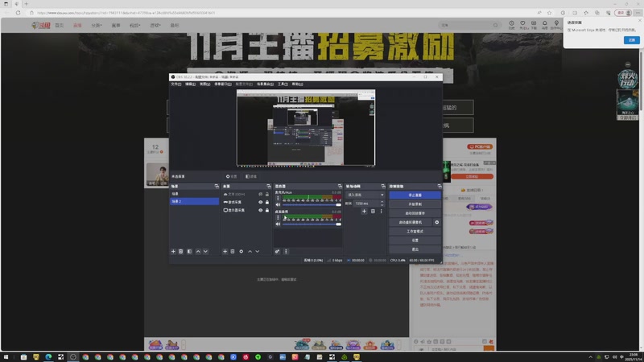Image resolution: width=644 pixels, height=362 pixels.
Task: Open 视图(V) menu in OBS
Action: (204, 84)
